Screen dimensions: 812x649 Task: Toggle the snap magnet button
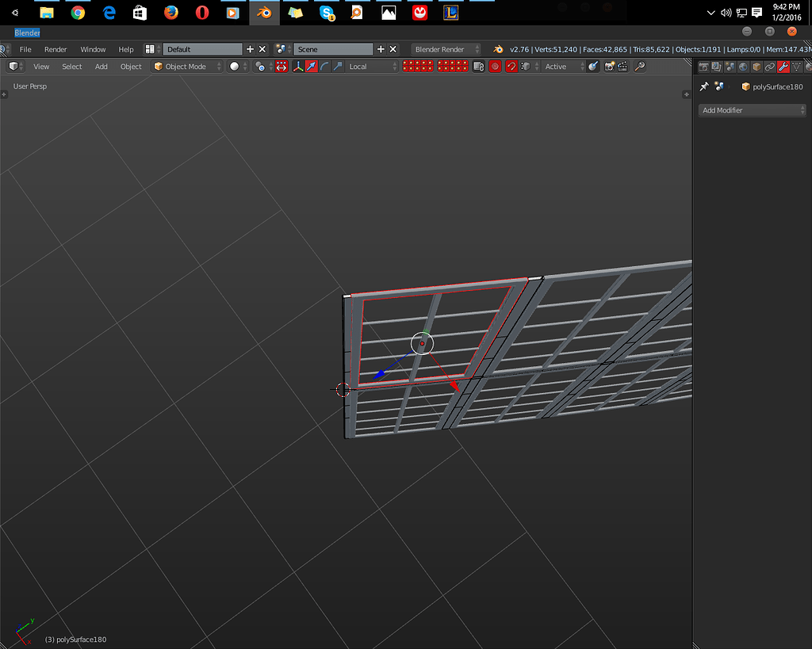(x=511, y=67)
